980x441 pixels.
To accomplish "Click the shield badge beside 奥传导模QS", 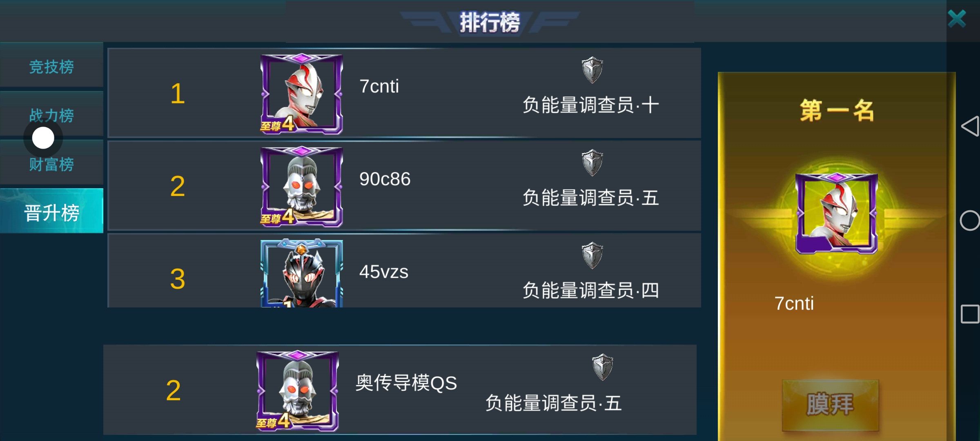I will [602, 367].
